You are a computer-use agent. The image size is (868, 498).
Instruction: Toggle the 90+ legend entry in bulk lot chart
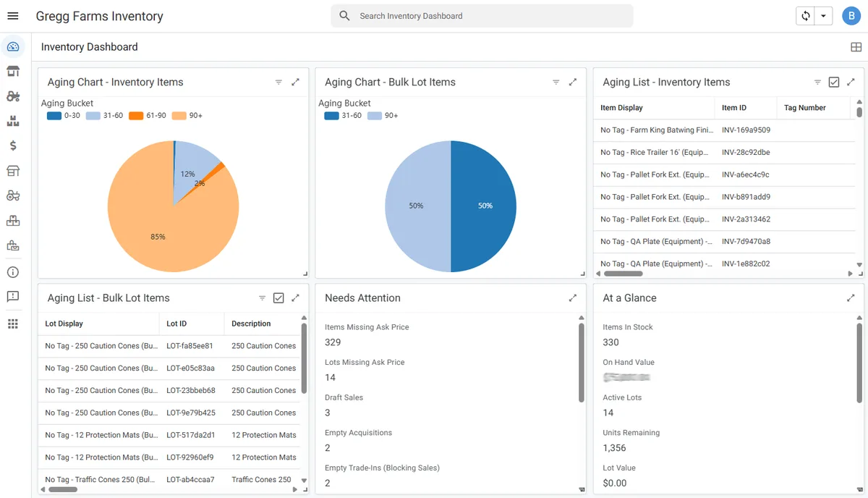[383, 116]
